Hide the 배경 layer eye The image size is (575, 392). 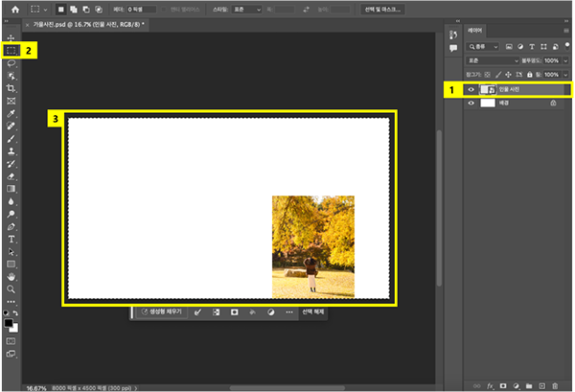click(471, 104)
